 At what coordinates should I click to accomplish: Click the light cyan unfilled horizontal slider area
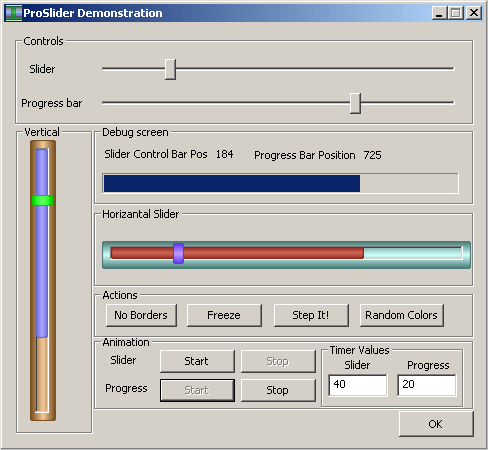tap(413, 253)
